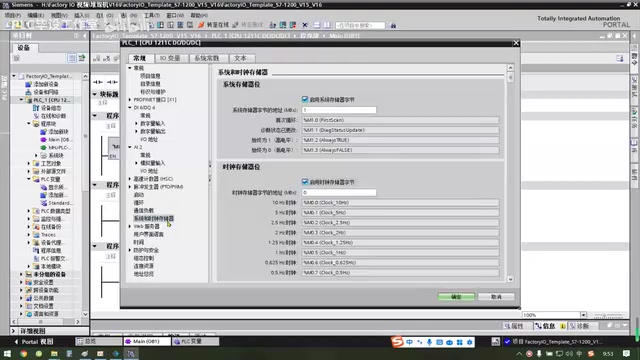The height and width of the screenshot is (360, 640).
Task: Expand 脉冲发生器 (PTO/PWM) node
Action: tap(130, 187)
